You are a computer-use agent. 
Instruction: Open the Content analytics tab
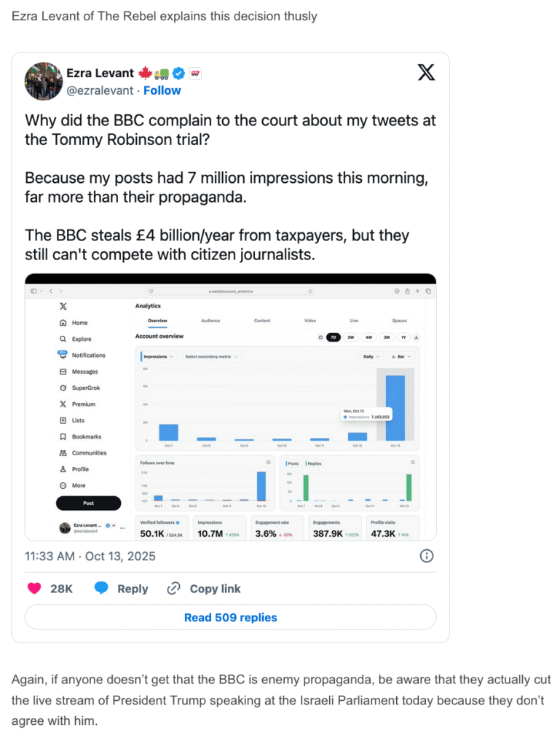[x=262, y=321]
